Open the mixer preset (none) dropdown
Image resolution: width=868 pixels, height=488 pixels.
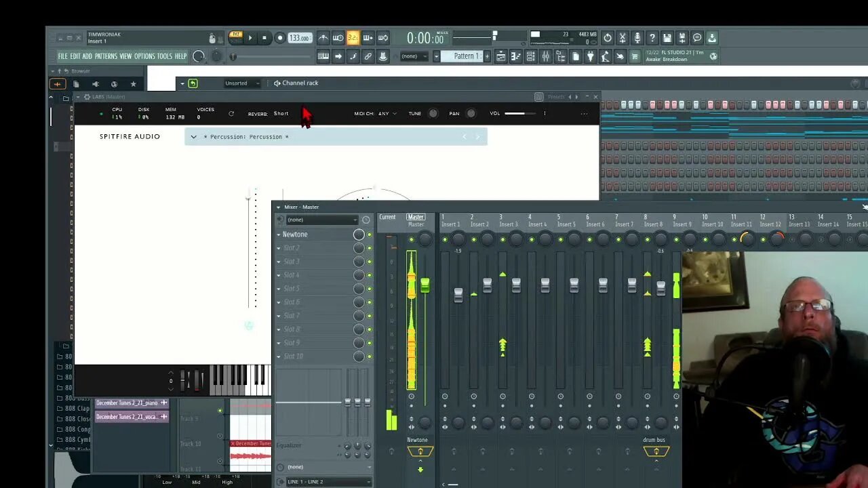(321, 220)
